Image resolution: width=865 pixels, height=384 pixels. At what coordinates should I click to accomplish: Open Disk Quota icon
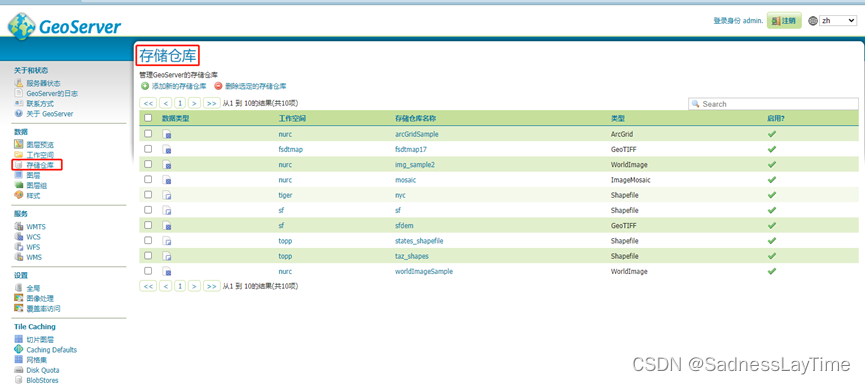tap(18, 370)
